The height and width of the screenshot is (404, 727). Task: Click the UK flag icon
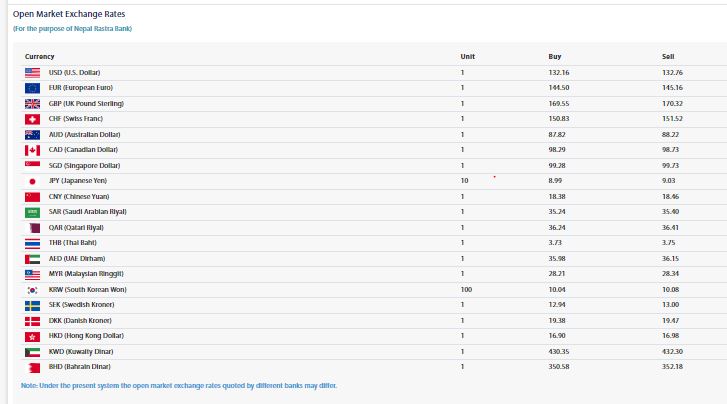(31, 103)
